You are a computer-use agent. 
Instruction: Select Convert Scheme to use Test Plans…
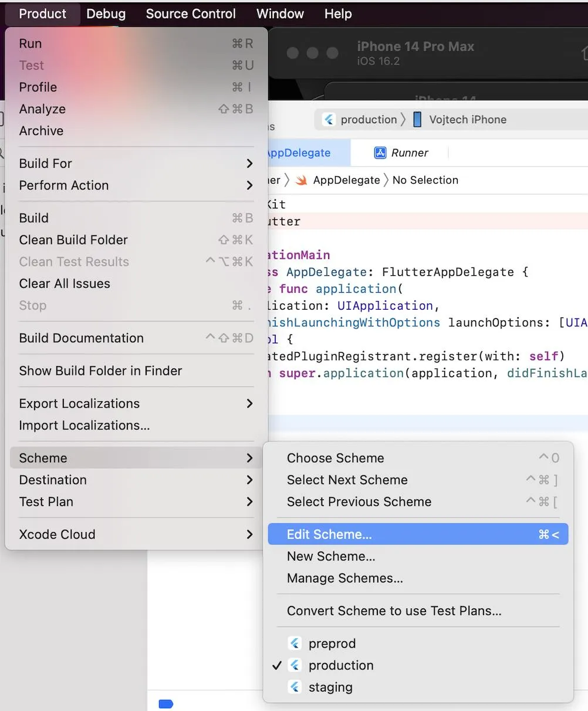click(418, 611)
